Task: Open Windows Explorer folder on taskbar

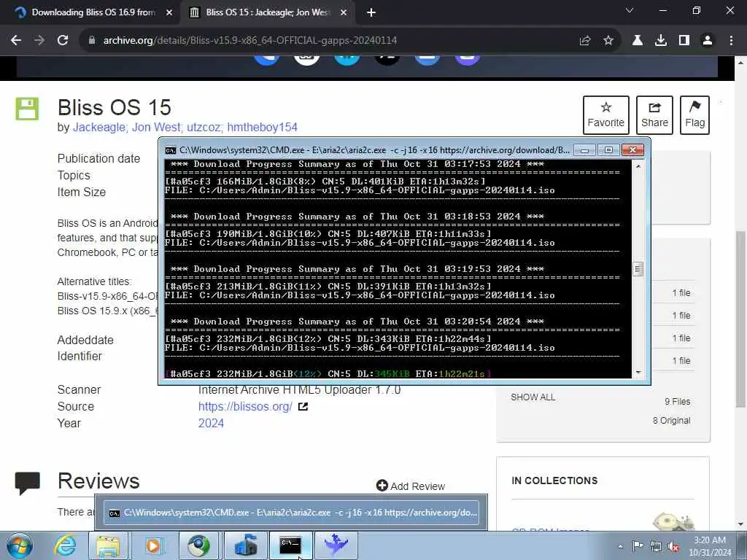Action: click(x=109, y=545)
